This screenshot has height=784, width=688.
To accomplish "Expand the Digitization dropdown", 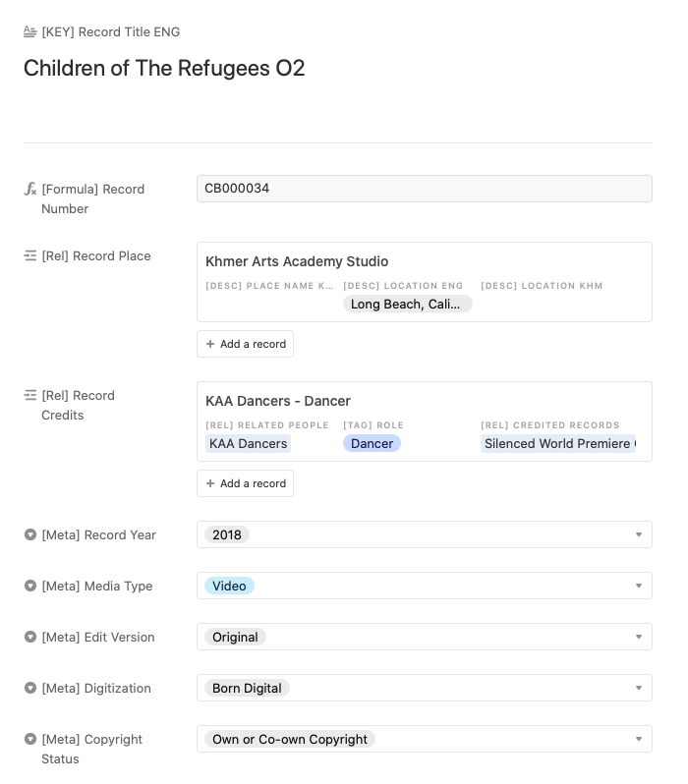I will pos(639,688).
